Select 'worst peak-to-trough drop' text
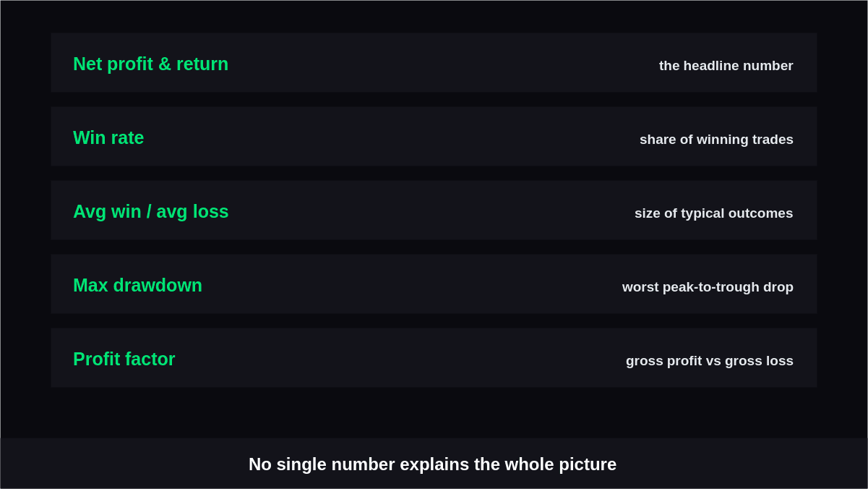This screenshot has width=868, height=489. point(708,287)
